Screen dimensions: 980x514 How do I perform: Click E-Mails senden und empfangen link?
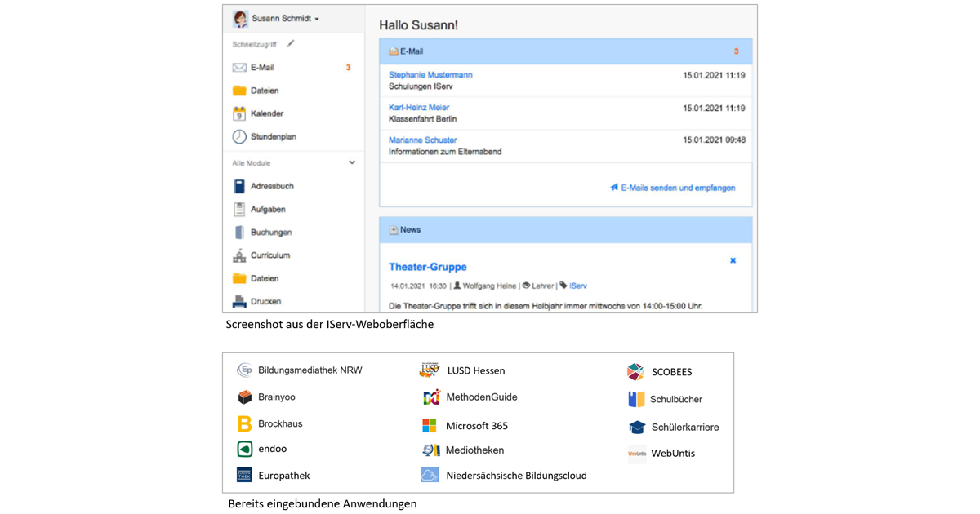click(x=672, y=188)
